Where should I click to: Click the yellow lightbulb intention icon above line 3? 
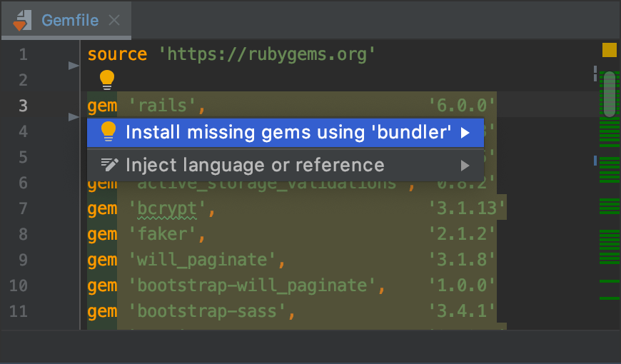click(107, 79)
